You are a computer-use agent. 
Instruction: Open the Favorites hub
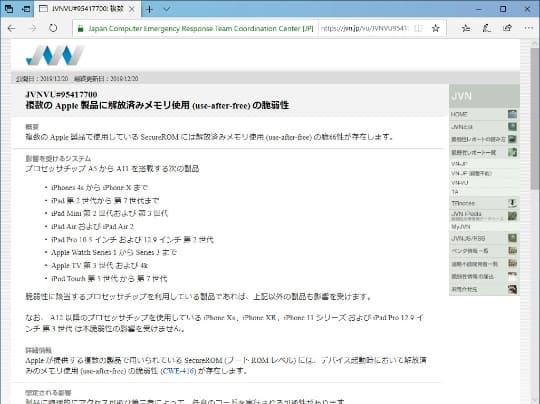click(466, 28)
